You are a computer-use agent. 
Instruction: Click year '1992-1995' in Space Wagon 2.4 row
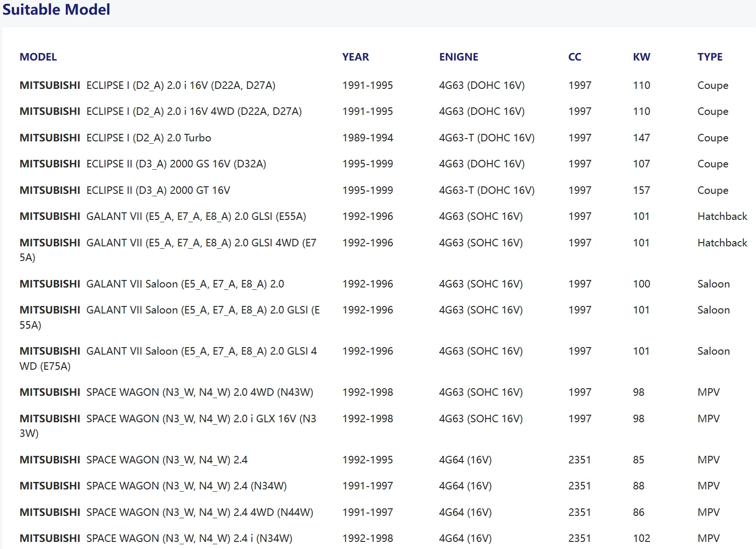pos(368,460)
